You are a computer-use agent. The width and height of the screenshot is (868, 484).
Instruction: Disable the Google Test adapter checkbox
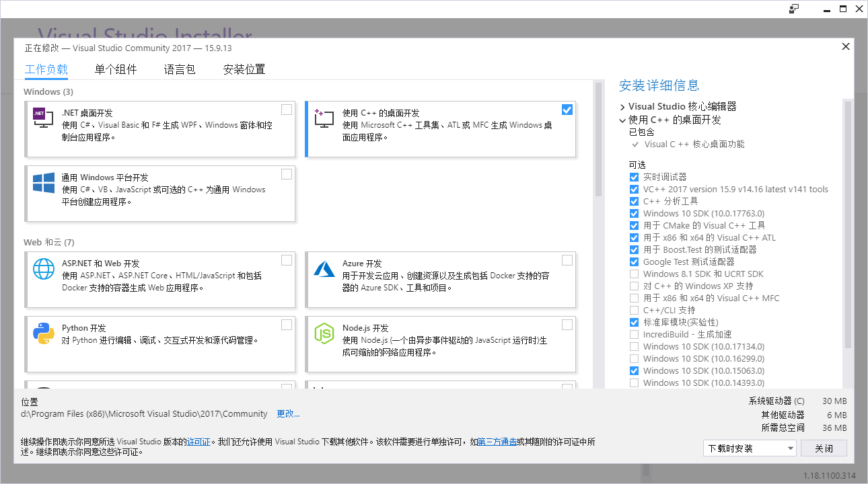coord(634,262)
